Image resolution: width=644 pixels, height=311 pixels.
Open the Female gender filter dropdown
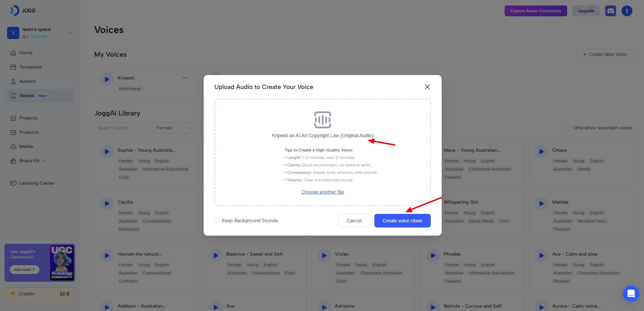click(174, 128)
